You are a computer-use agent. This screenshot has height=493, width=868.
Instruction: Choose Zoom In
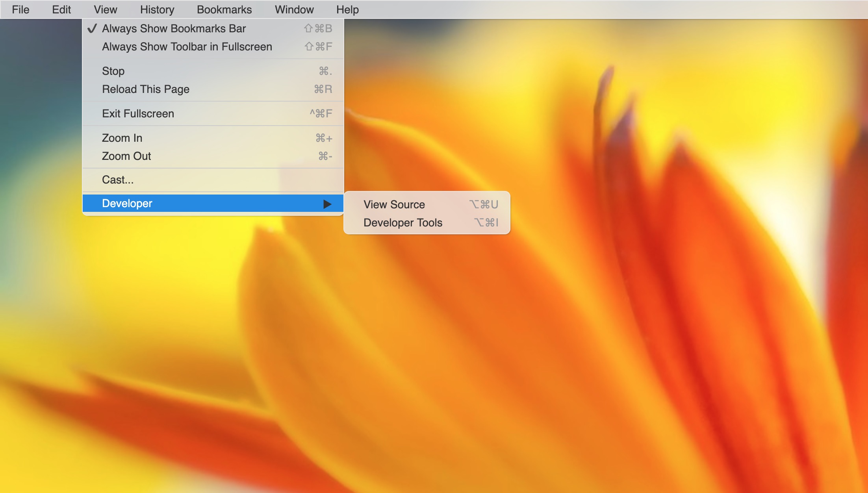pos(122,138)
